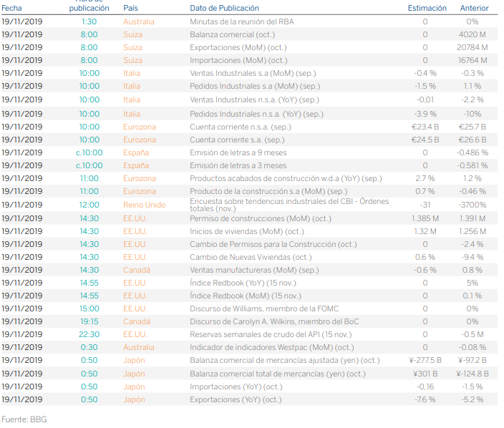Select the 12:00 publication time cell
The width and height of the screenshot is (504, 428).
click(89, 205)
